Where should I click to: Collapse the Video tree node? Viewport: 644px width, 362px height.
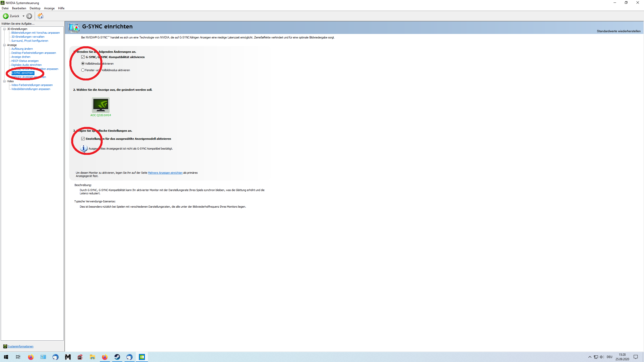pos(4,81)
